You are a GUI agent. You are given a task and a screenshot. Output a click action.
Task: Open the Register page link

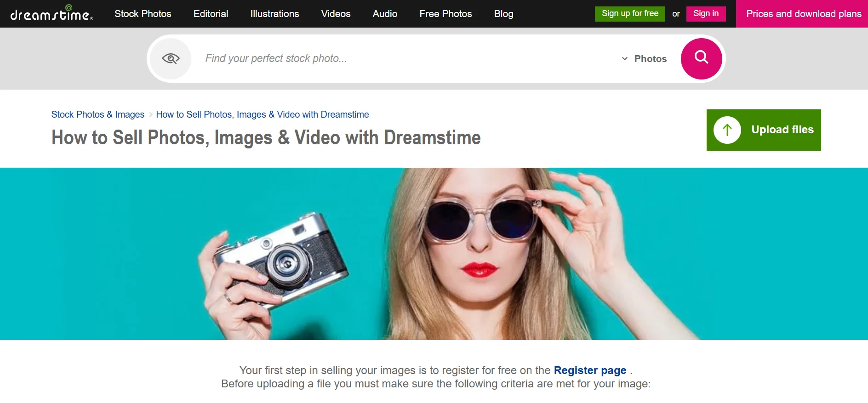click(x=590, y=370)
